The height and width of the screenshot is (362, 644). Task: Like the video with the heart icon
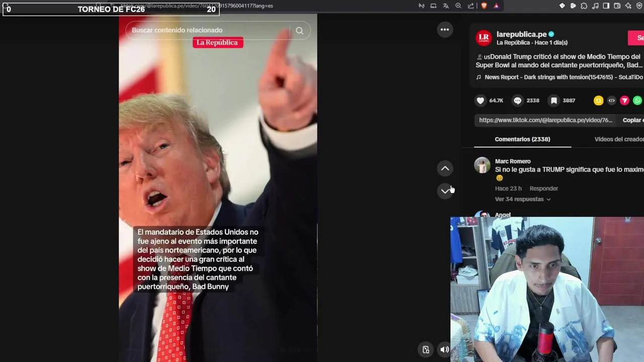480,101
